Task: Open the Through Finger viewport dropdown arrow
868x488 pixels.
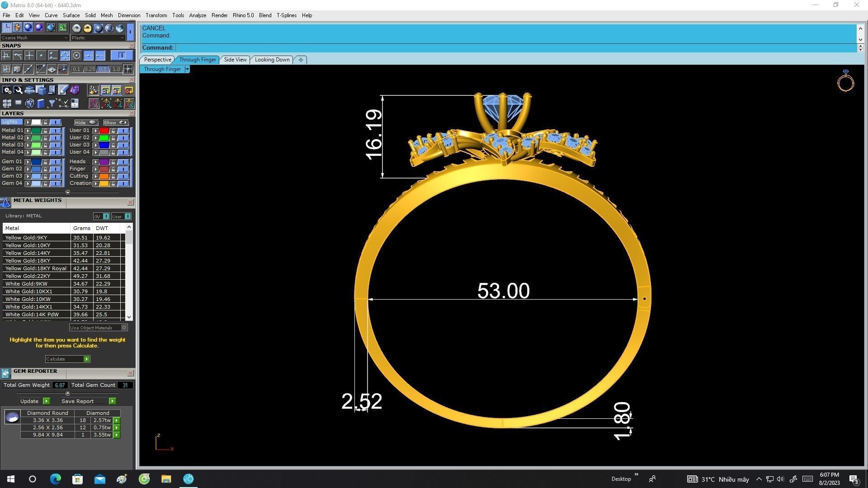Action: click(x=187, y=69)
